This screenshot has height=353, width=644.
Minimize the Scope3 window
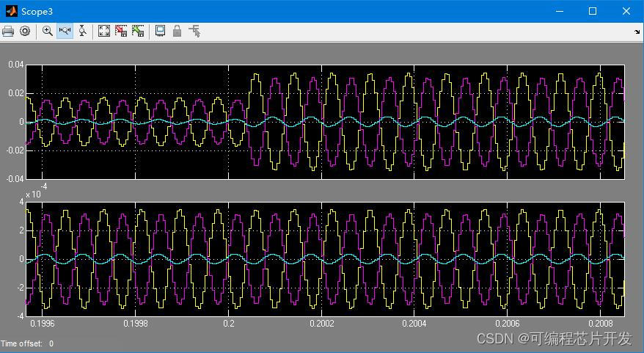tap(559, 11)
